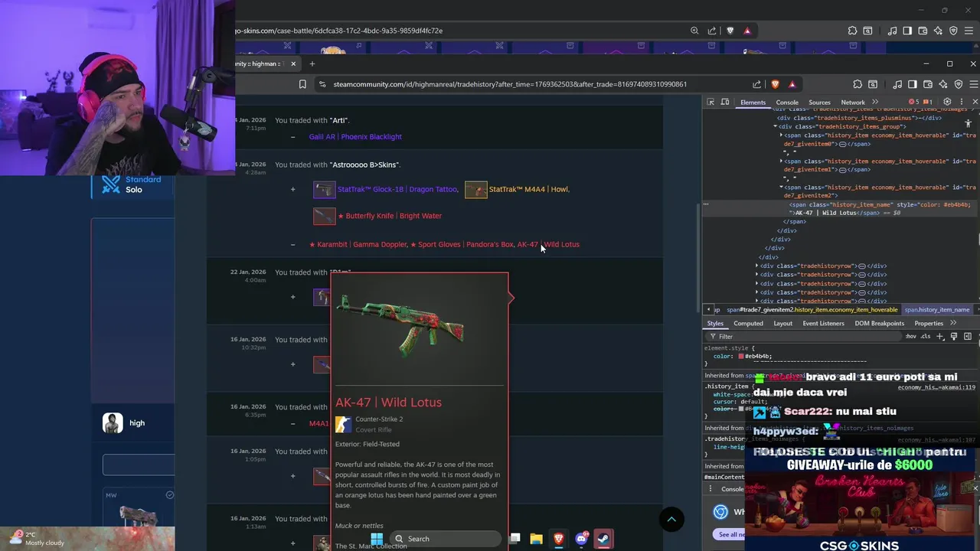Click the Brave Rewards triangle in Steam address bar
This screenshot has width=980, height=551.
click(x=792, y=84)
